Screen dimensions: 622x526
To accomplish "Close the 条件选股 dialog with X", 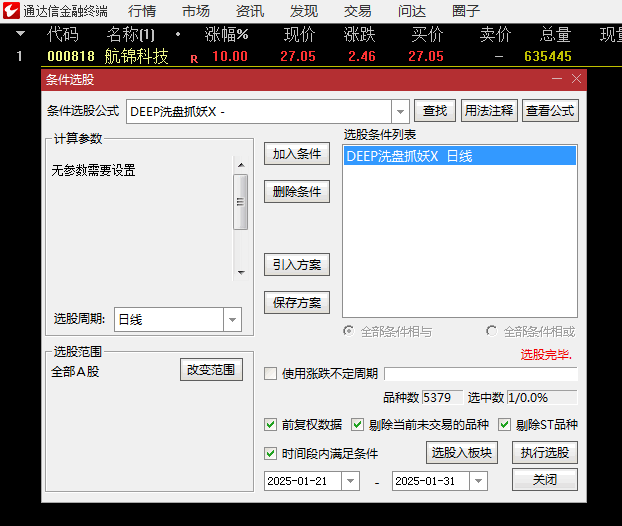I will [576, 79].
